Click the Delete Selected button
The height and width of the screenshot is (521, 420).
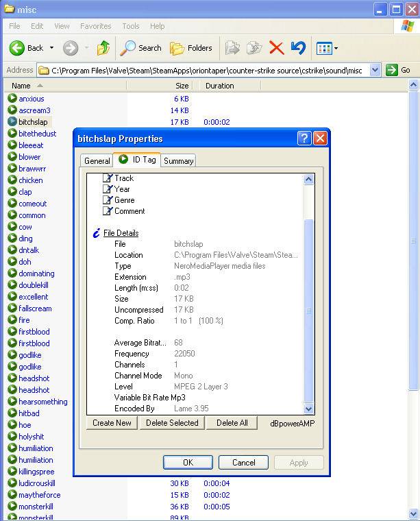click(x=172, y=423)
